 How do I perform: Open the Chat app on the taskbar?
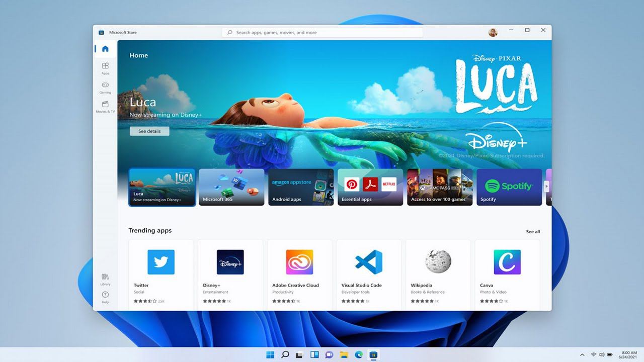329,354
